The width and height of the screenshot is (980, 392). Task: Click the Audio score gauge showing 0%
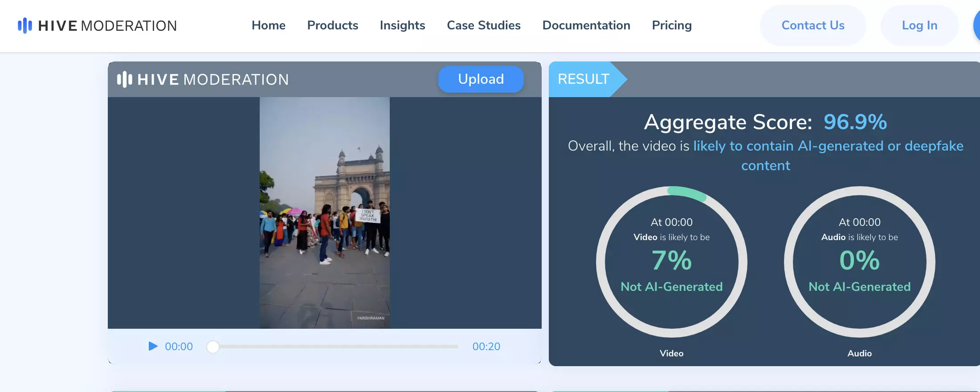click(860, 262)
